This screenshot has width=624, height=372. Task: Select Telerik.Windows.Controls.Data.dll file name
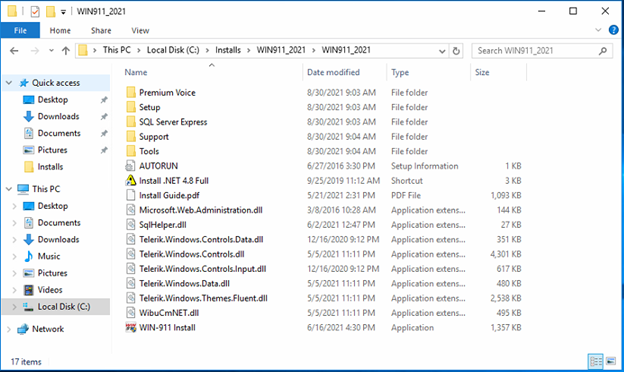(201, 240)
